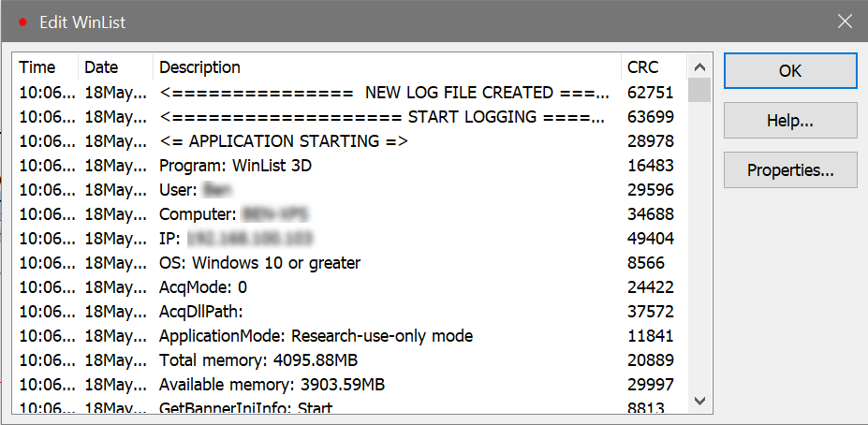Viewport: 868px width, 425px height.
Task: Sort by the Date column header
Action: tap(115, 67)
